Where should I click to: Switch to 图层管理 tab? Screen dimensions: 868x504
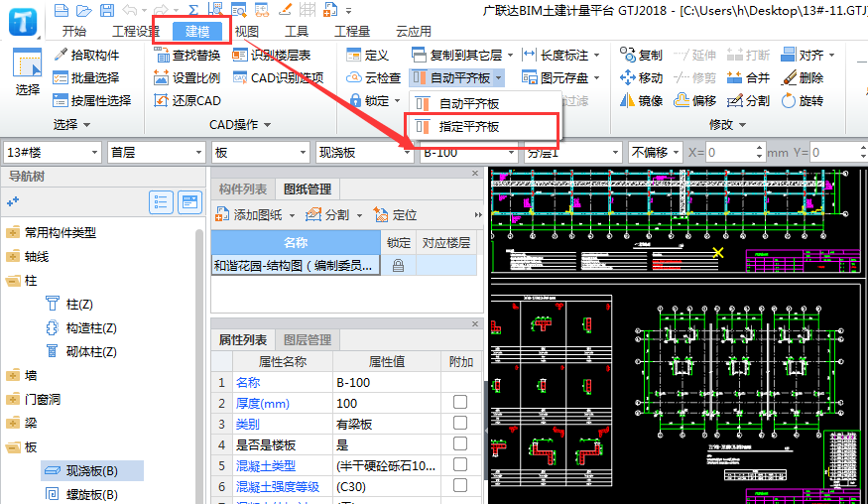[308, 340]
